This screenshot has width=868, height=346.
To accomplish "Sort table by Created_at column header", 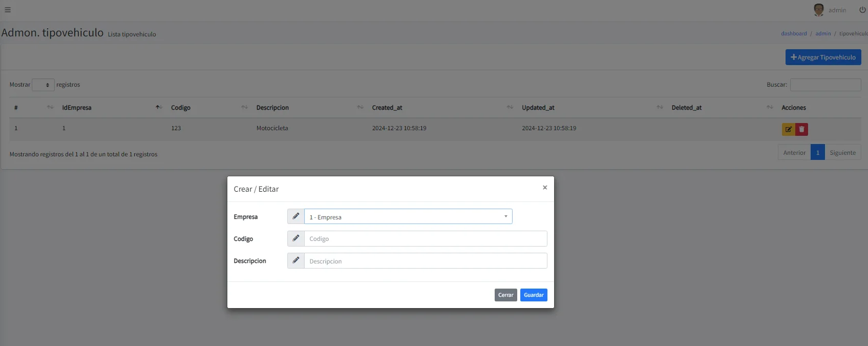I will (x=387, y=108).
